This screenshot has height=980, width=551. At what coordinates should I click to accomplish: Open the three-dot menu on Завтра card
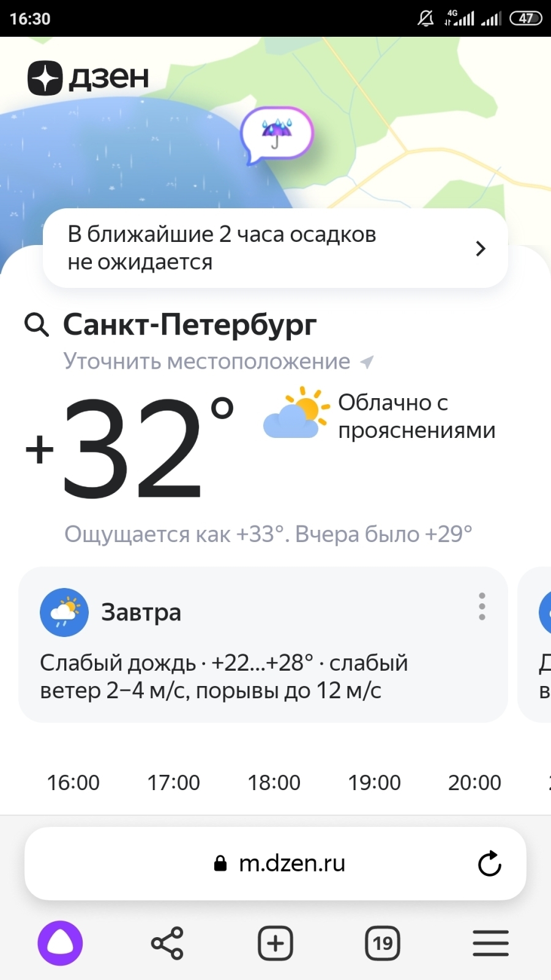[482, 606]
